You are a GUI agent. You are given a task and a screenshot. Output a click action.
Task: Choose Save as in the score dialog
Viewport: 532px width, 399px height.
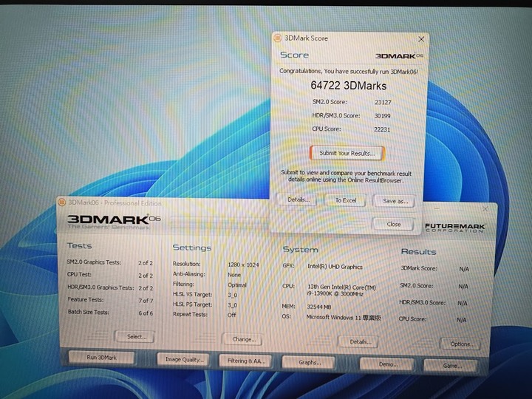click(395, 201)
